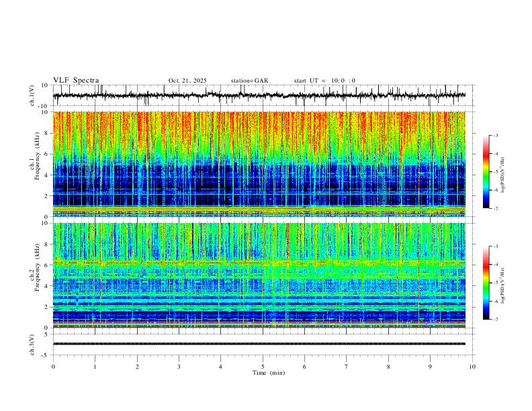Click the ch.2 PSD color scale bar
This screenshot has height=411, width=532.
(486, 283)
